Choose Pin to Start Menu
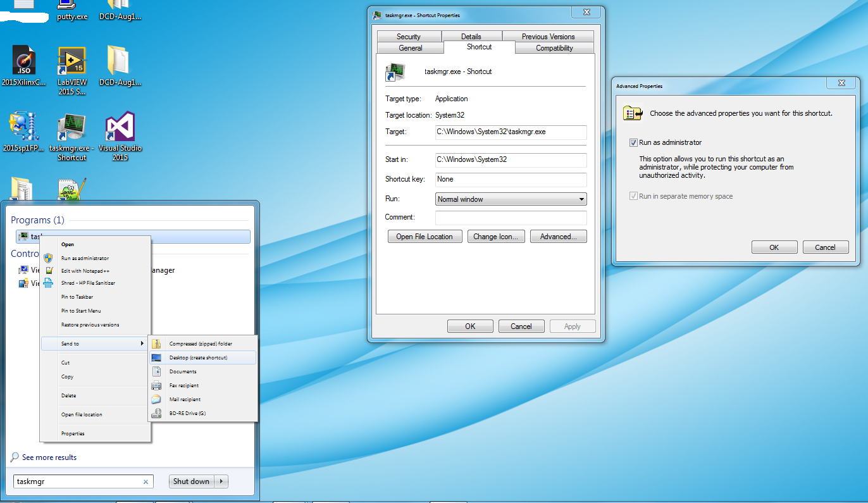The height and width of the screenshot is (503, 868). click(81, 311)
